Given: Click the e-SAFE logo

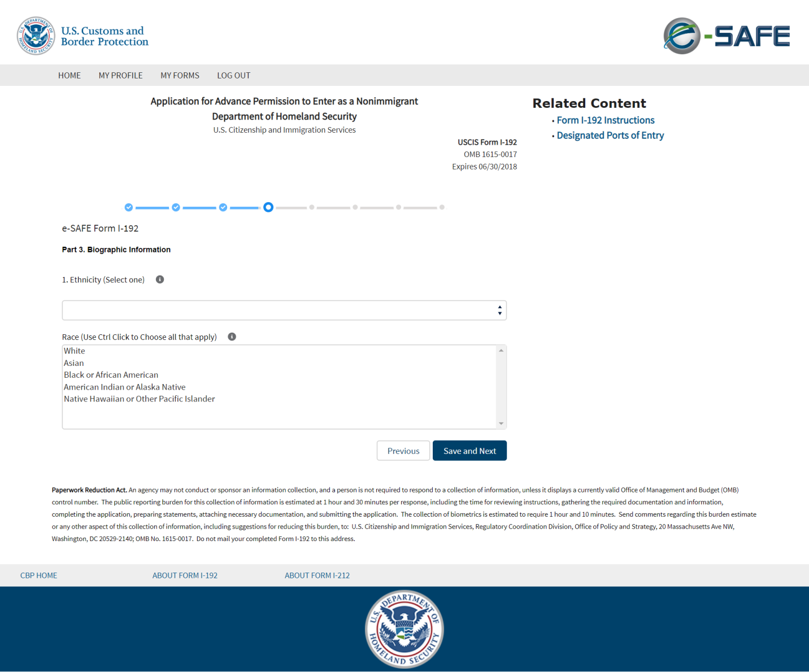Looking at the screenshot, I should click(726, 36).
